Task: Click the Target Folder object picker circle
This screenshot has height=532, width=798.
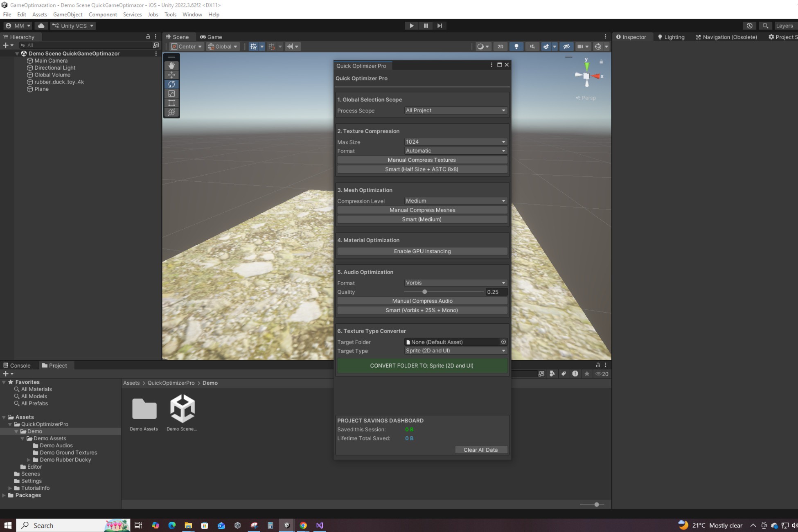Action: tap(503, 342)
